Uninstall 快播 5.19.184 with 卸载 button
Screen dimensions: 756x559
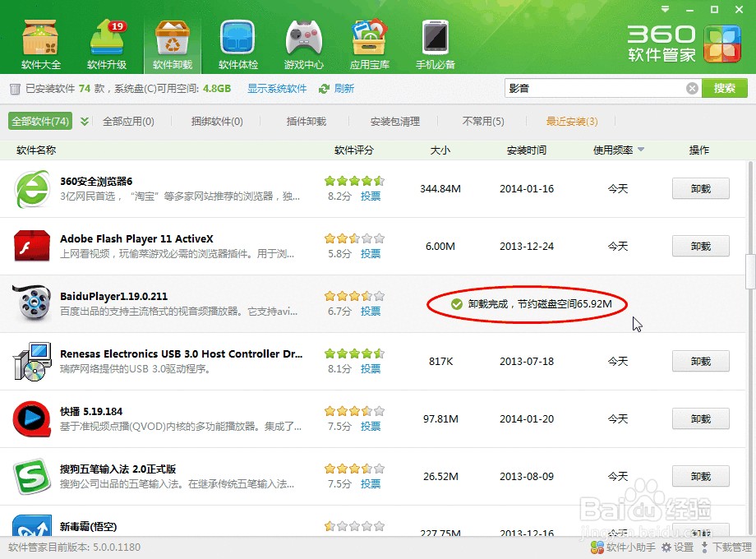pos(701,418)
